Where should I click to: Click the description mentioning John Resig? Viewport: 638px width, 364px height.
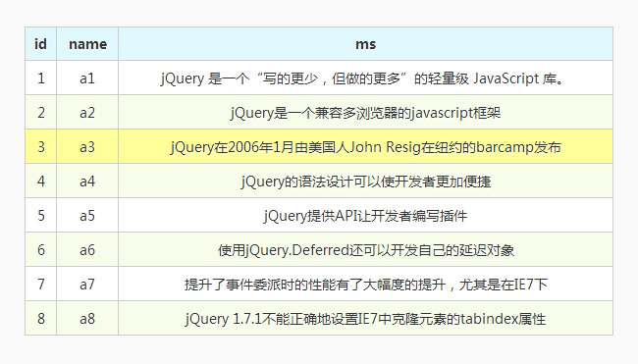pyautogui.click(x=365, y=146)
